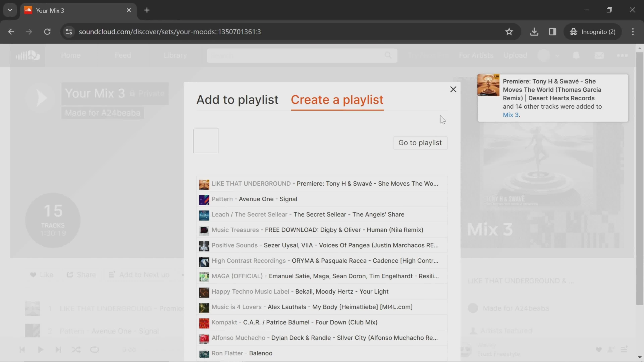Image resolution: width=644 pixels, height=362 pixels.
Task: Open the three-dot settings menu in header
Action: (x=622, y=55)
